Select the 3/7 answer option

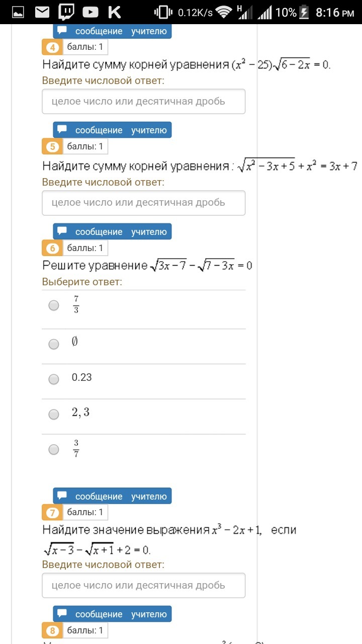(54, 449)
